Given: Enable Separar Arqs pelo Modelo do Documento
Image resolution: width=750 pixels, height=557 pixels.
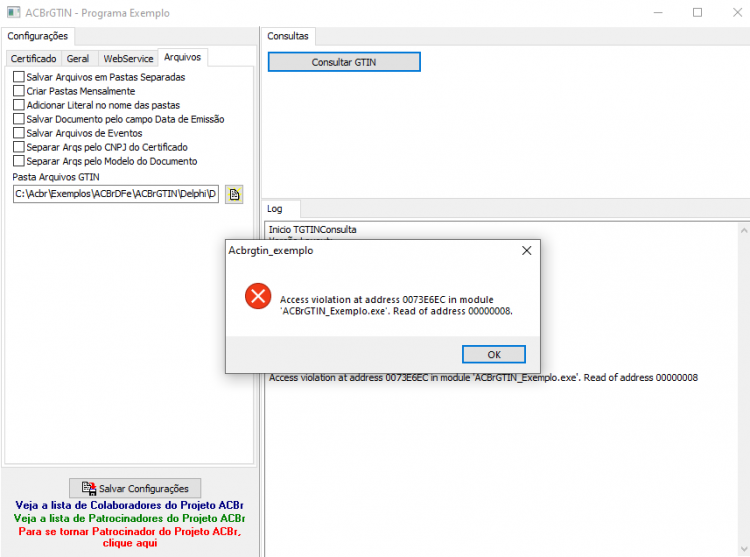Looking at the screenshot, I should 19,161.
